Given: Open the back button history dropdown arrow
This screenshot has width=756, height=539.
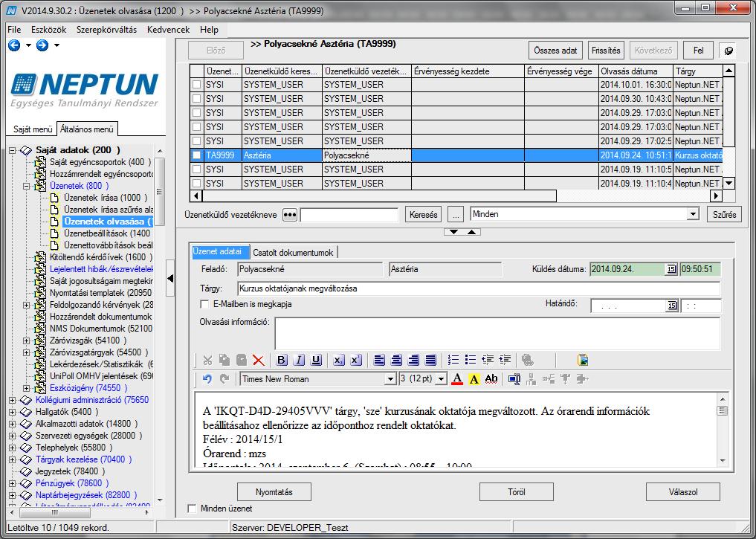Looking at the screenshot, I should 28,45.
